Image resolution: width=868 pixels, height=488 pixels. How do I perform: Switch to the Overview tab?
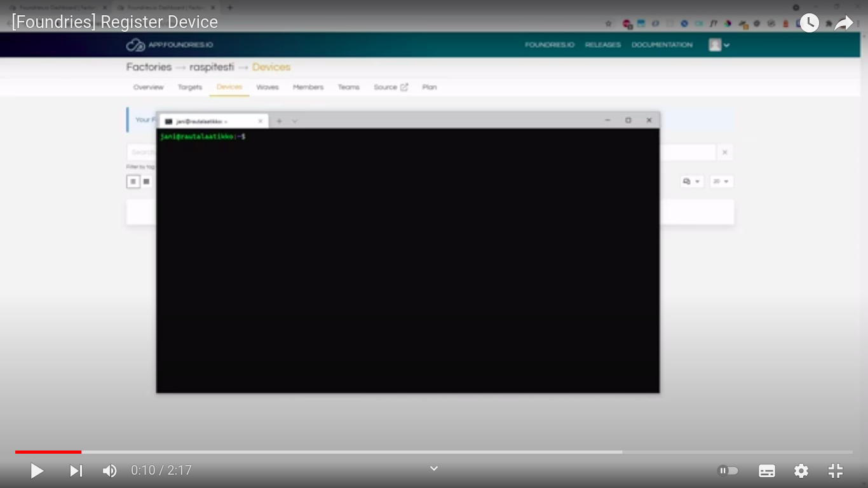(x=148, y=87)
